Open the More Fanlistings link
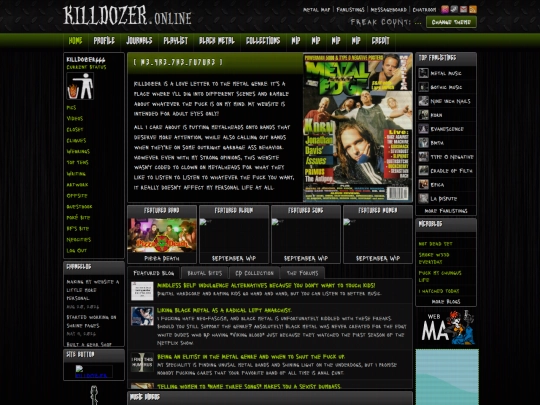 click(x=446, y=210)
